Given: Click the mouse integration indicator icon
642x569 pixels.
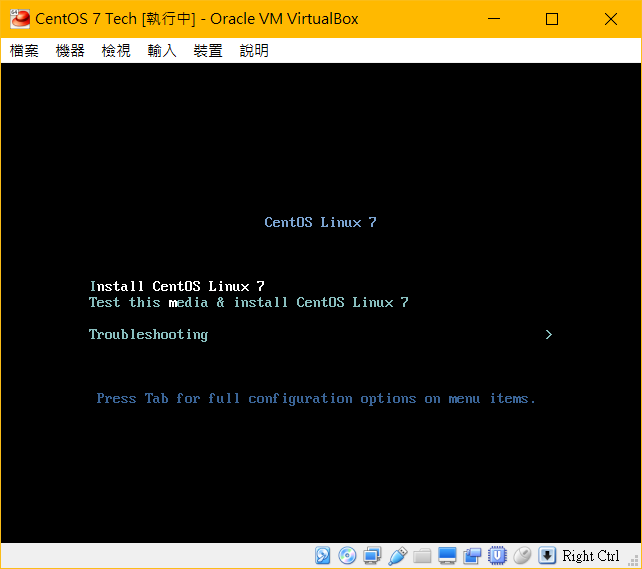Looking at the screenshot, I should 522,556.
